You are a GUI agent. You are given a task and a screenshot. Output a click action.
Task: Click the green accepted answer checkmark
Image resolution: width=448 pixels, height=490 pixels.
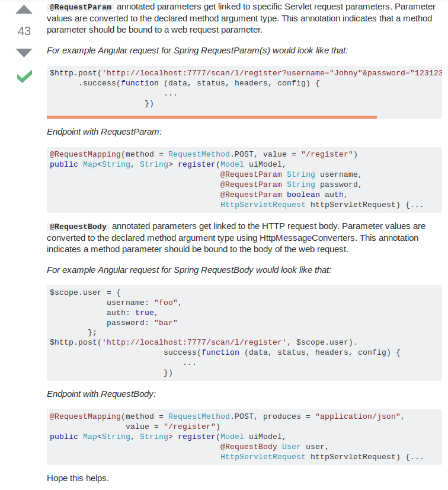(x=24, y=77)
